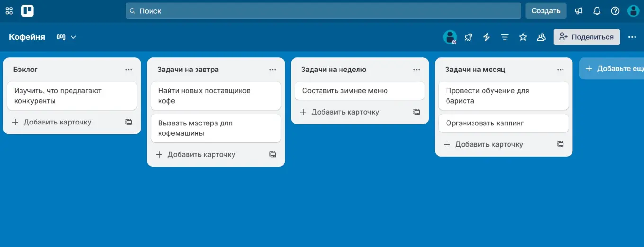Add another list with Добавьте ещё
Viewport: 644px width, 247px height.
(611, 69)
